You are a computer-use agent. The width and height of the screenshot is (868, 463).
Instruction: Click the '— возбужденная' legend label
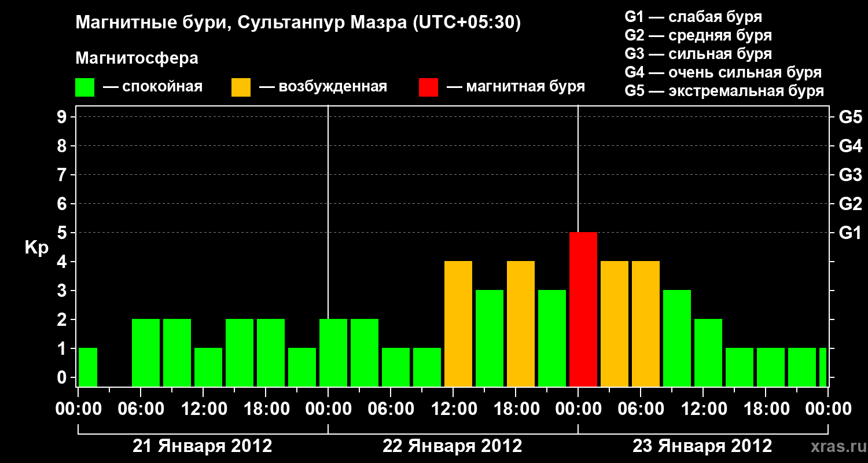pyautogui.click(x=323, y=87)
